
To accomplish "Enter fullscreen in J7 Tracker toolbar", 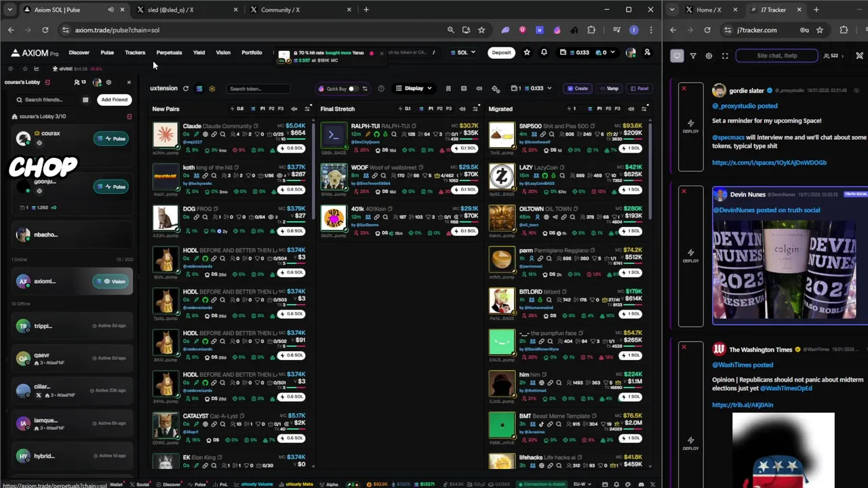I will 725,56.
